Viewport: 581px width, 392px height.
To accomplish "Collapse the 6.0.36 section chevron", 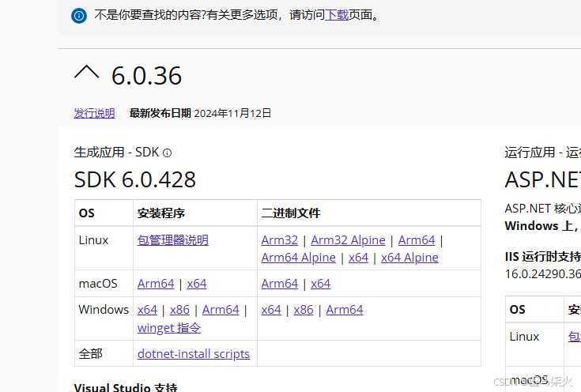I will [87, 72].
